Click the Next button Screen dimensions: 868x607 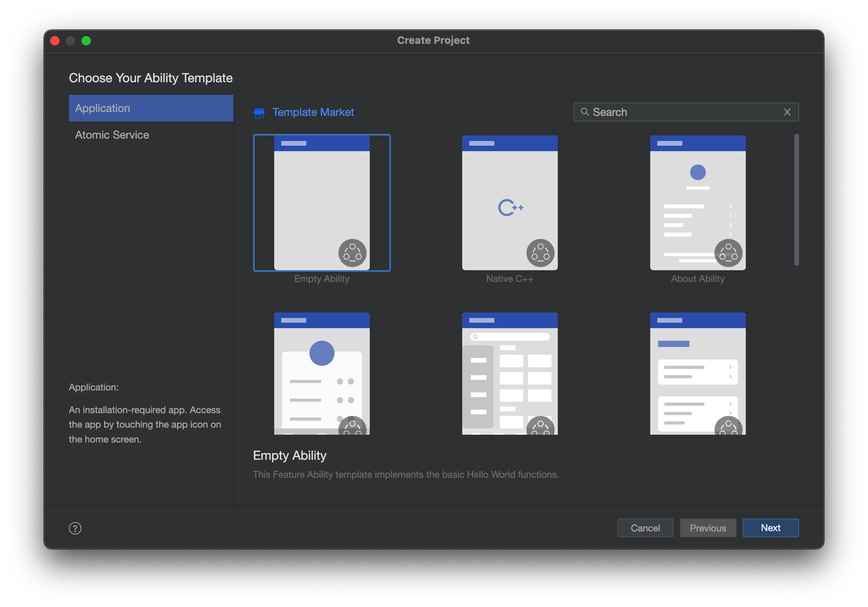pyautogui.click(x=770, y=528)
